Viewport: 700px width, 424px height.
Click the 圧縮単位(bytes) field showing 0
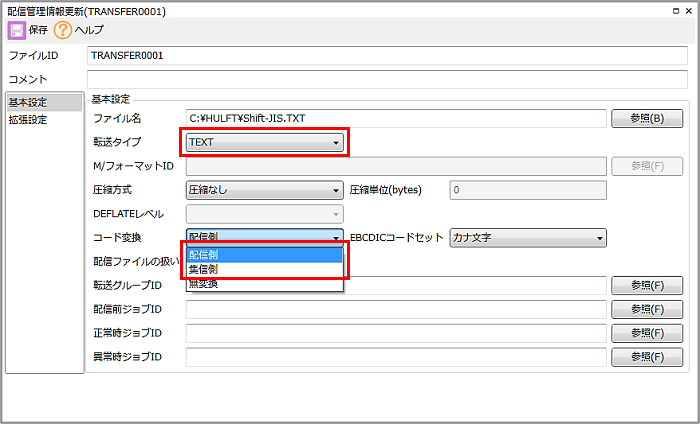tap(528, 190)
